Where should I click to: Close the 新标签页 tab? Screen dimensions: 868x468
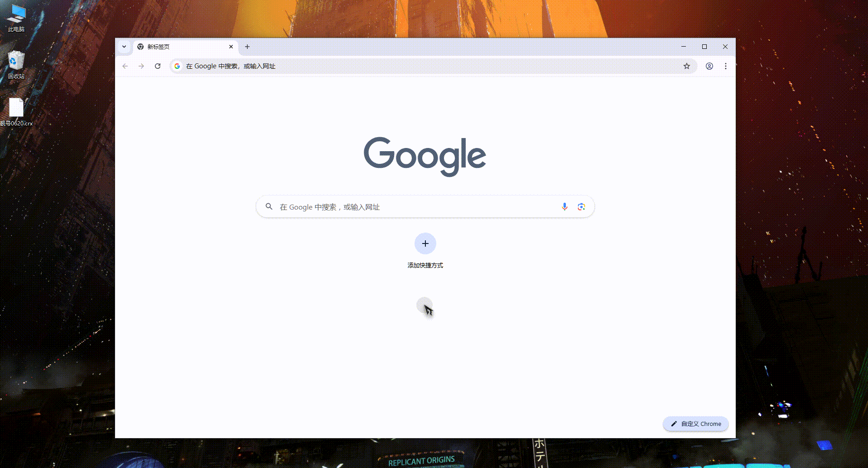(x=231, y=47)
